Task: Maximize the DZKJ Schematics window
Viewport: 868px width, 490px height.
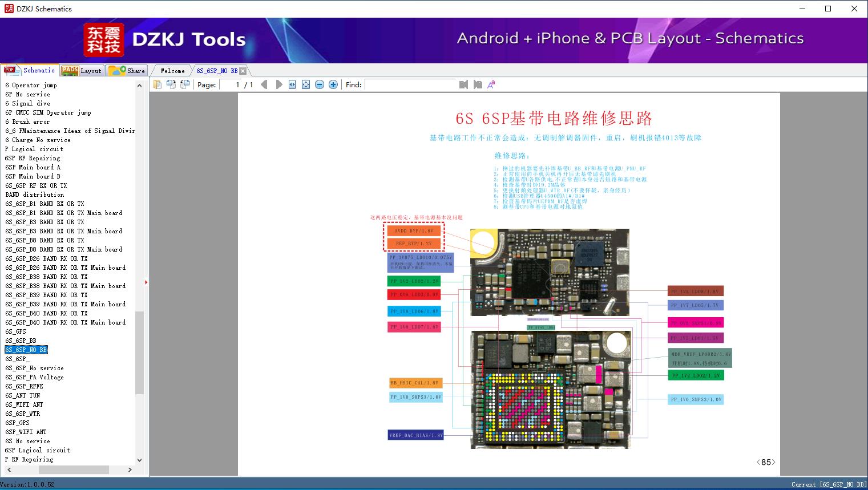Action: (x=828, y=9)
